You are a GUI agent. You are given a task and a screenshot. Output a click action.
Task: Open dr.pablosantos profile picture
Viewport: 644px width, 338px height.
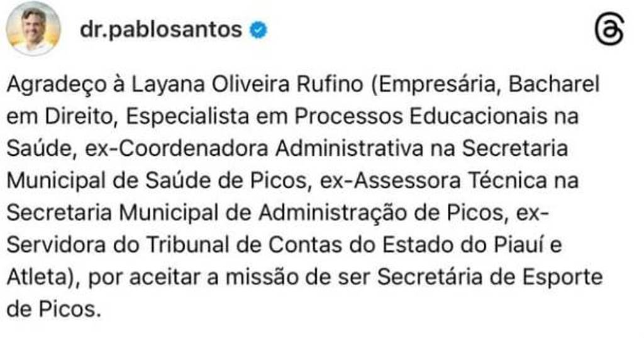33,29
